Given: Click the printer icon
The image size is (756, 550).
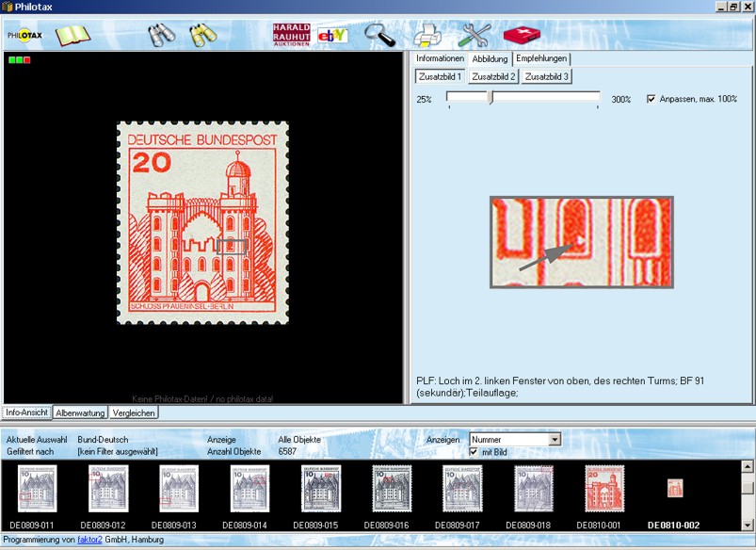Looking at the screenshot, I should click(428, 36).
